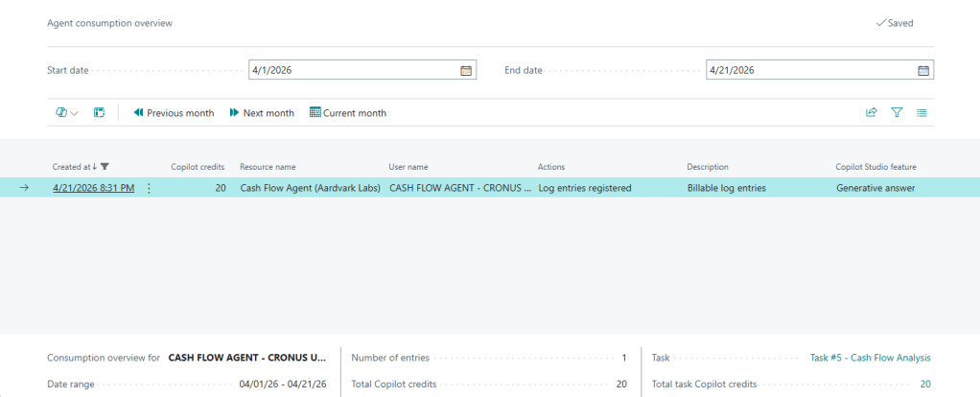Click the list view layout icon
980x397 pixels.
[x=922, y=113]
